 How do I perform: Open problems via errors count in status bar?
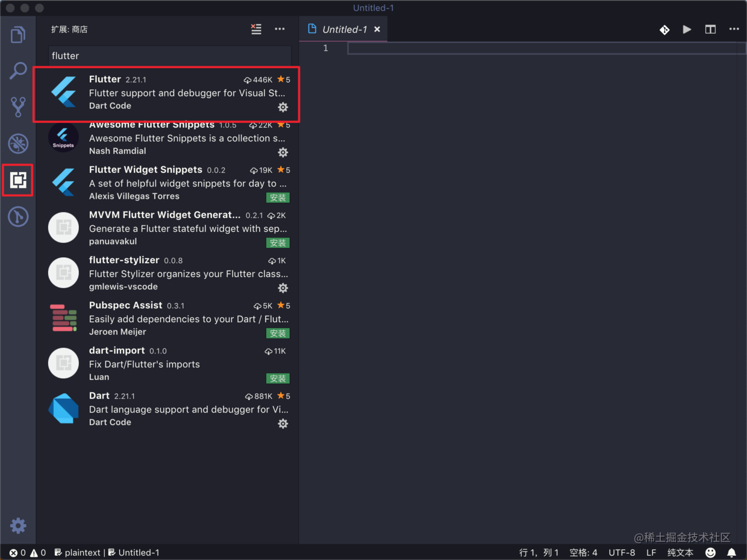point(17,552)
